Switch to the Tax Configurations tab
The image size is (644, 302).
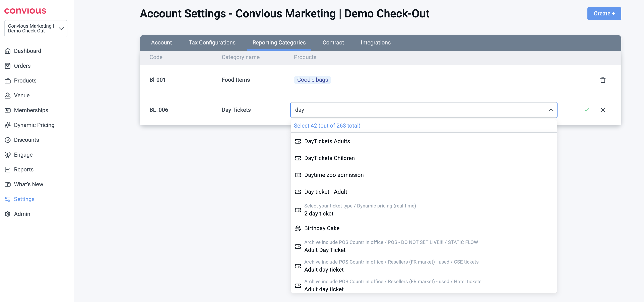tap(212, 42)
